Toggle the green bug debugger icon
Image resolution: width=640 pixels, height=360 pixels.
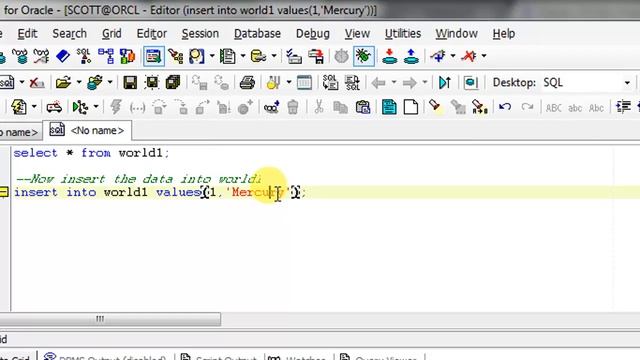[x=363, y=56]
